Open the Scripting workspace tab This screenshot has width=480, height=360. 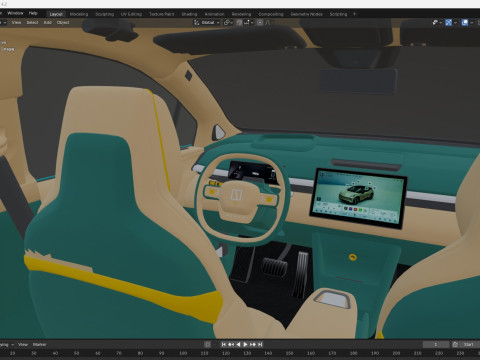pyautogui.click(x=338, y=14)
